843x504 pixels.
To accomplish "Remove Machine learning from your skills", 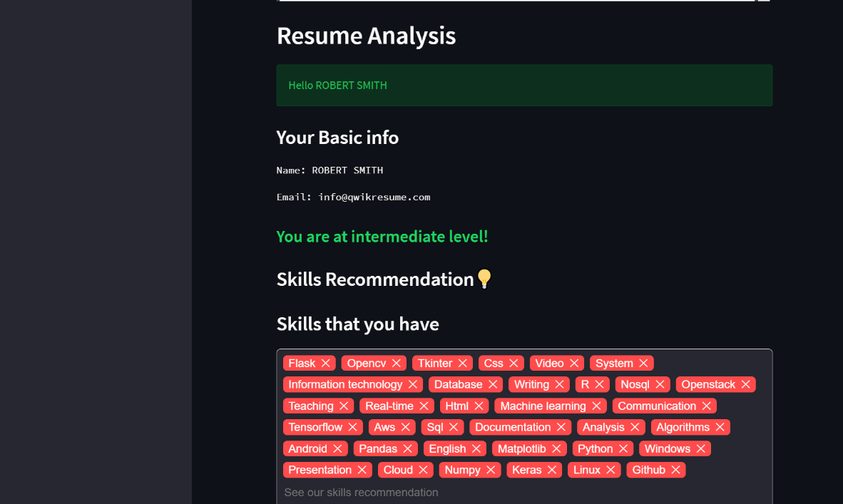I will pos(596,406).
